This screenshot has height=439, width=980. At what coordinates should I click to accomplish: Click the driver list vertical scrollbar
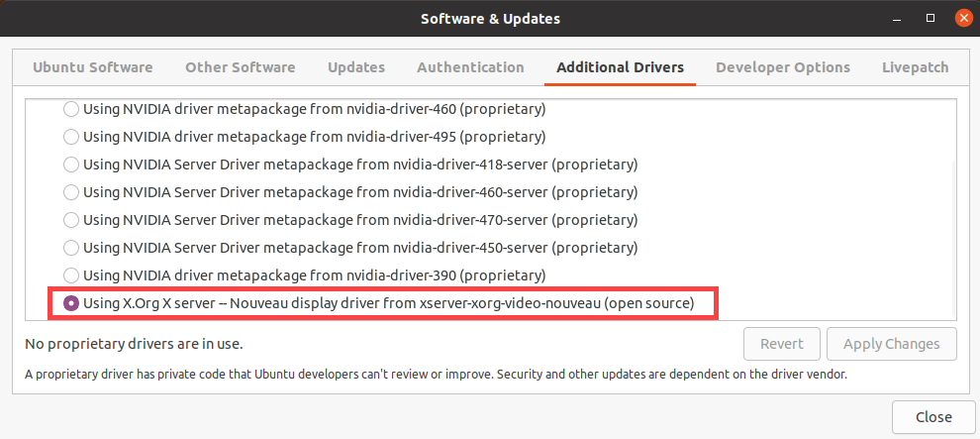click(952, 239)
